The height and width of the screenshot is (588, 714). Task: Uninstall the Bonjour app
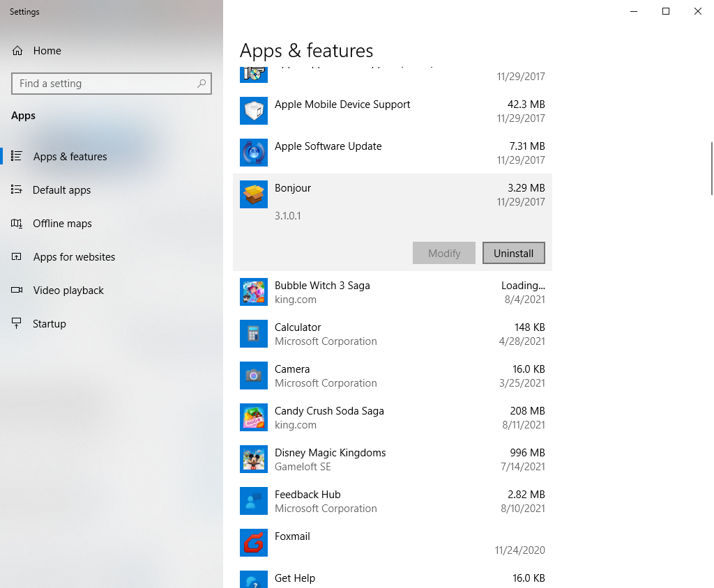514,253
